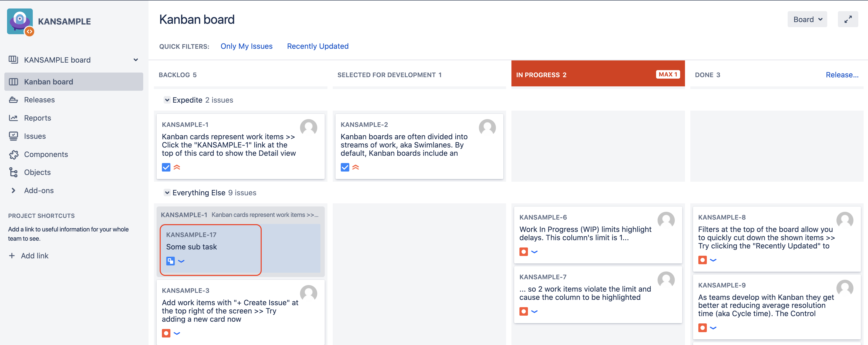Screen dimensions: 868x345
Task: Click the KANSAMPLE project avatar icon
Action: coord(20,21)
